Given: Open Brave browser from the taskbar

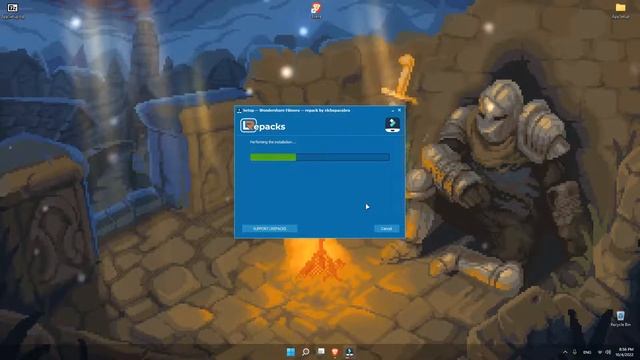Looking at the screenshot, I should click(x=335, y=352).
